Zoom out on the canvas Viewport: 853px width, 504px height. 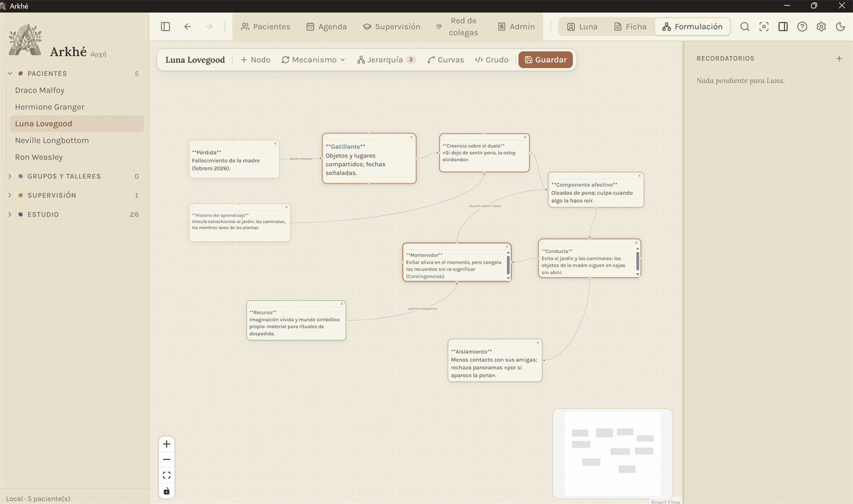pos(167,459)
